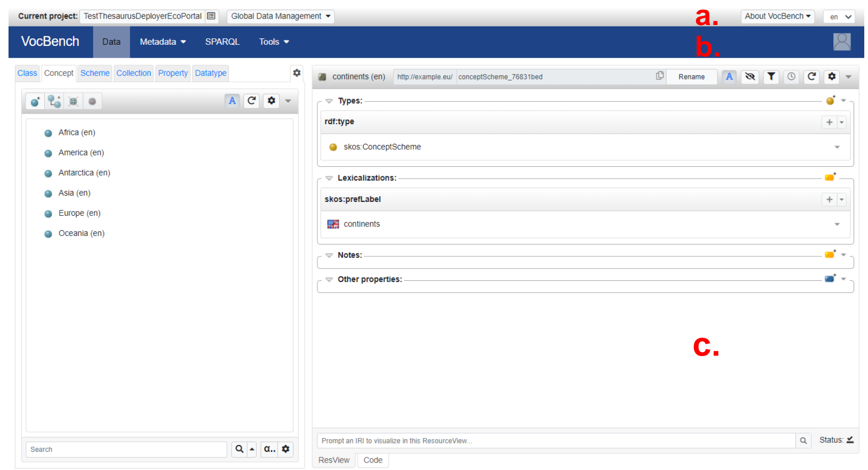
Task: Collapse the Other properties section
Action: coord(329,279)
